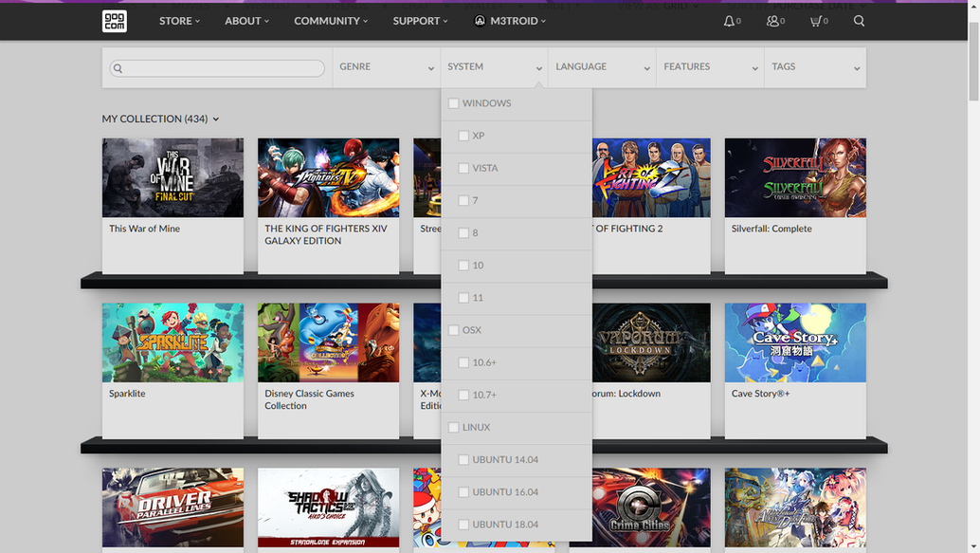Image resolution: width=980 pixels, height=553 pixels.
Task: Open Silverfall: Complete cover
Action: (x=795, y=177)
